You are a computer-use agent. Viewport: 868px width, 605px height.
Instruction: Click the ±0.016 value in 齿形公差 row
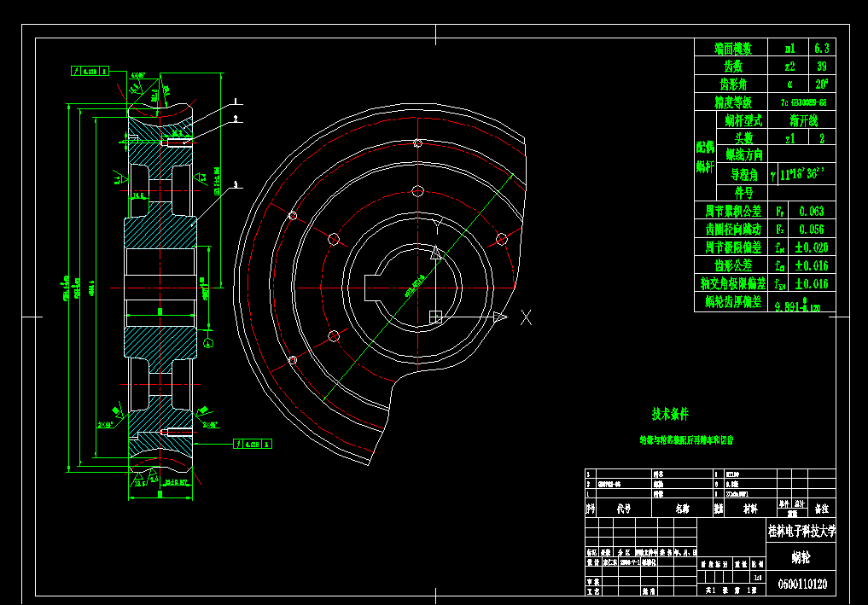812,265
